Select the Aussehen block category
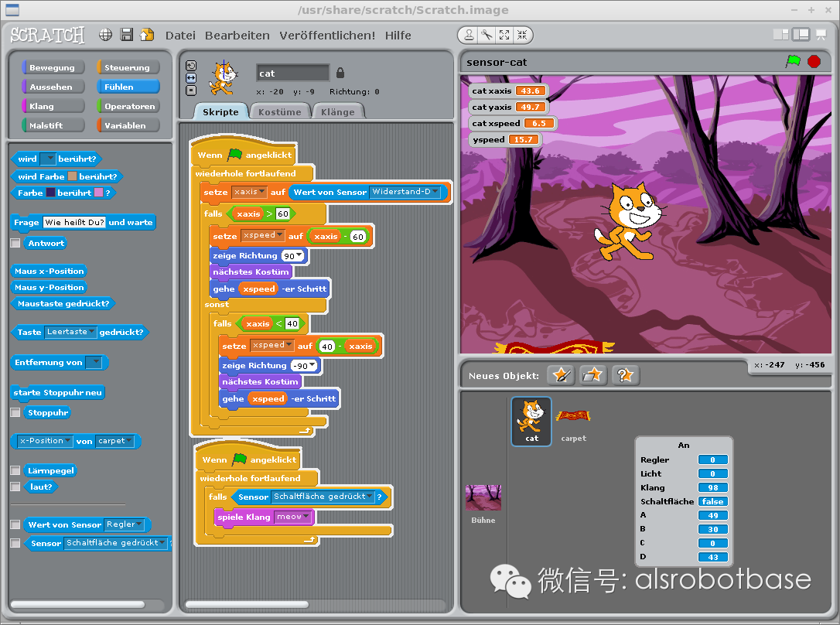 coord(53,87)
